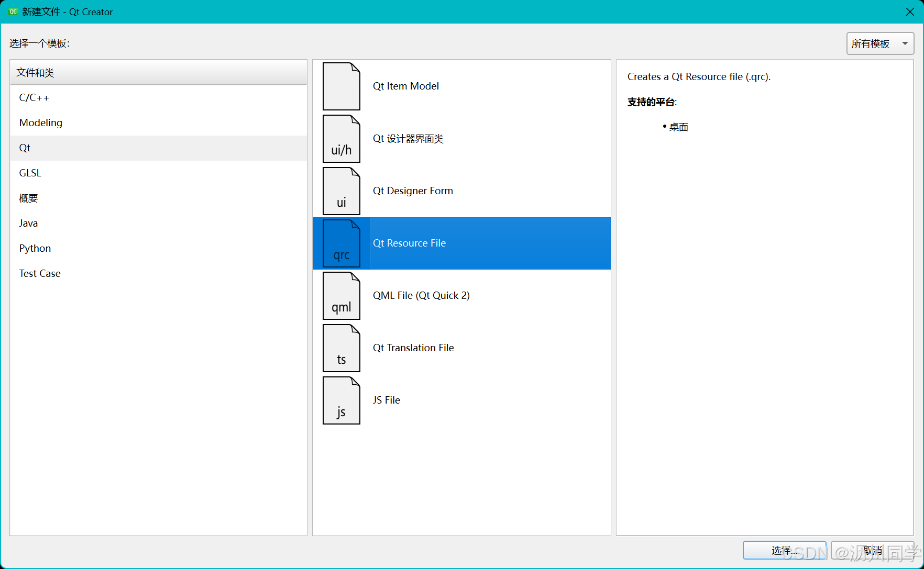Image resolution: width=924 pixels, height=569 pixels.
Task: Click the 支持的平台 label
Action: 652,102
